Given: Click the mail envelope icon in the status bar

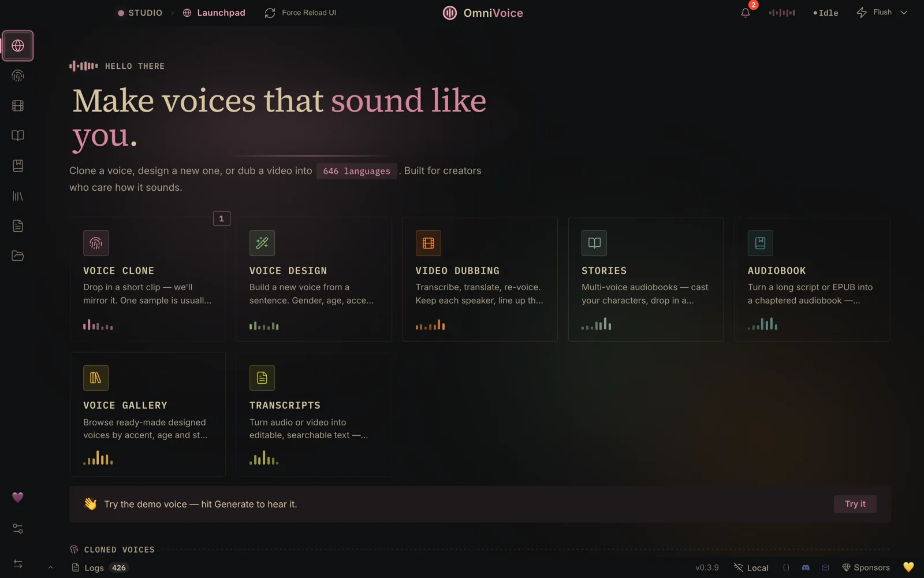Looking at the screenshot, I should pyautogui.click(x=825, y=568).
